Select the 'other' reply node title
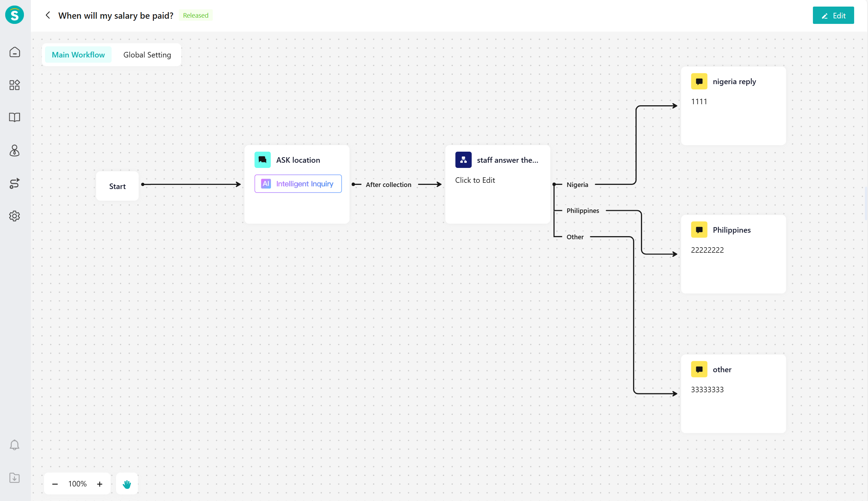 pos(722,369)
